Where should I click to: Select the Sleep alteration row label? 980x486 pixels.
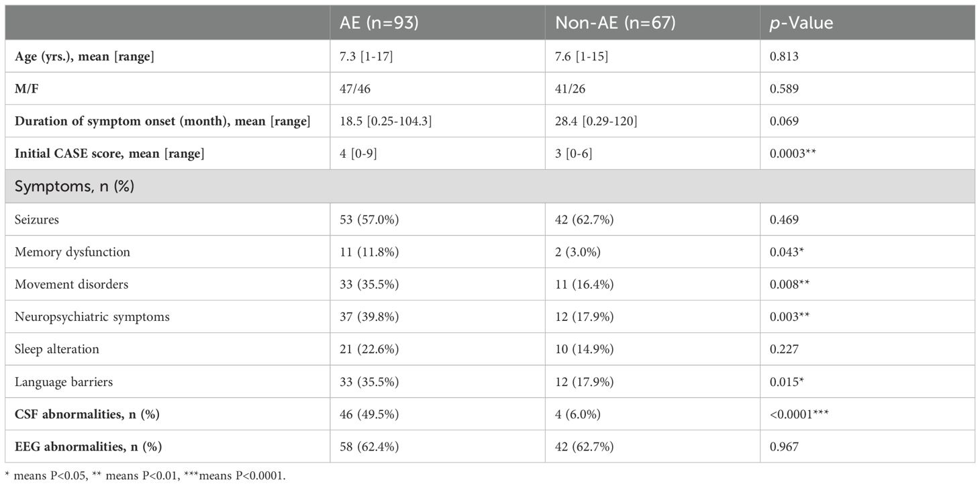tap(57, 349)
